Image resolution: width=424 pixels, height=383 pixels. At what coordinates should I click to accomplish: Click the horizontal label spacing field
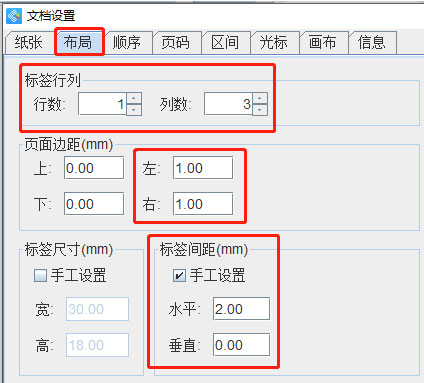tap(241, 309)
